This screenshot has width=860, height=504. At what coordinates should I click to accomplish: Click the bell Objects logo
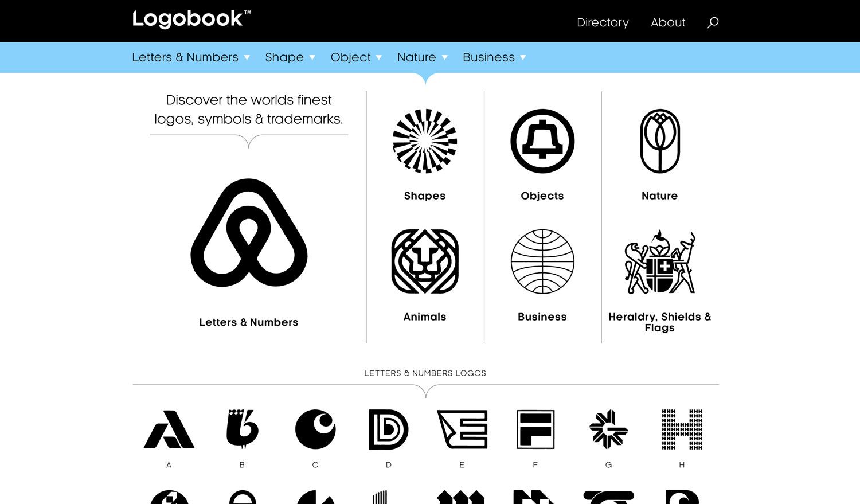pyautogui.click(x=542, y=141)
